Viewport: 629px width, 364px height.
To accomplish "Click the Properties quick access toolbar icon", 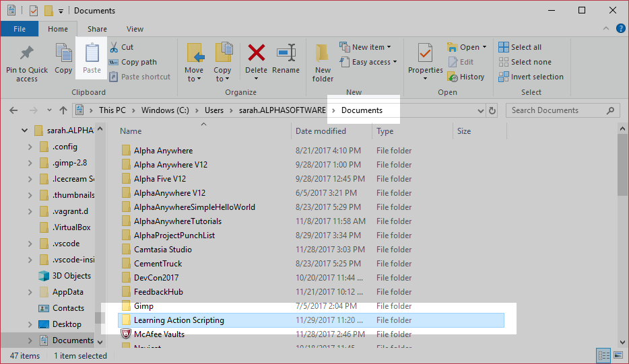I will [34, 11].
